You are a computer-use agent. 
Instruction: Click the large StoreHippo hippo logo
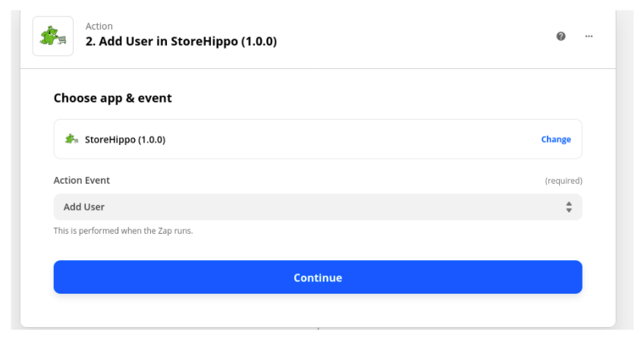point(53,36)
